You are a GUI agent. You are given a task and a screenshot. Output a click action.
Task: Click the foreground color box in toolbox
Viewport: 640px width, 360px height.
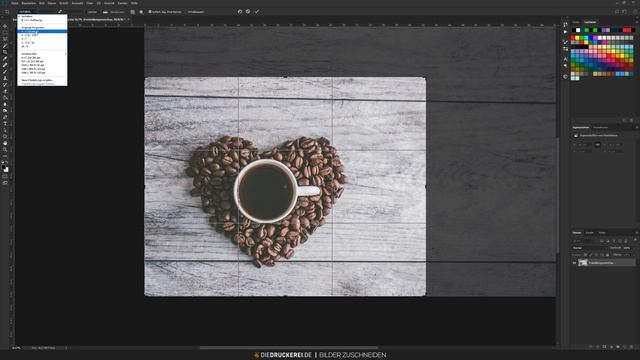[4, 167]
